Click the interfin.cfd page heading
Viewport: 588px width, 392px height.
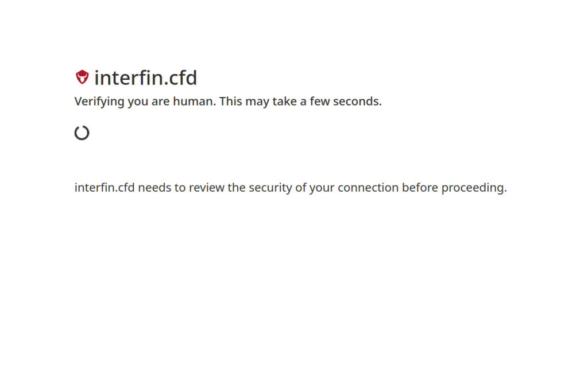(x=146, y=77)
